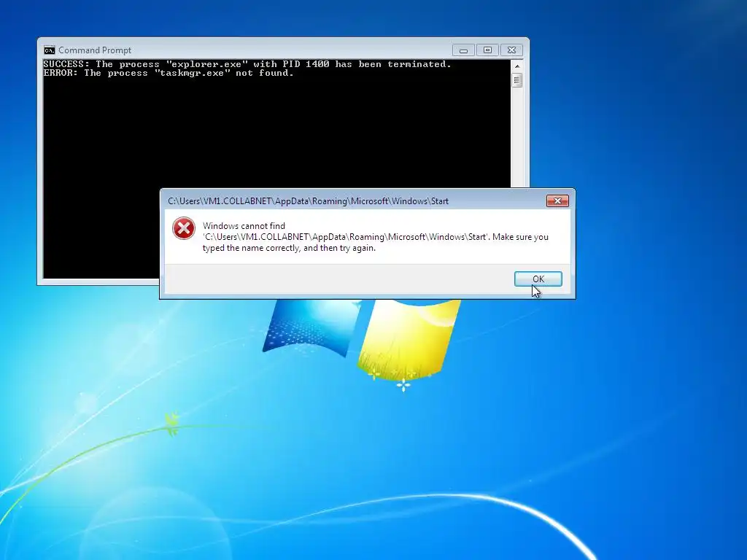Viewport: 747px width, 560px height.
Task: Click the red error icon in dialog
Action: point(183,228)
